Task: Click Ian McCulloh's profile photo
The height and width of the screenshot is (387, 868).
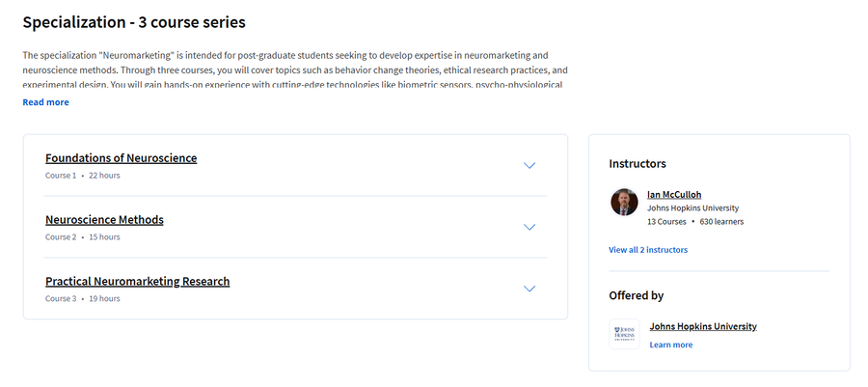Action: tap(624, 202)
